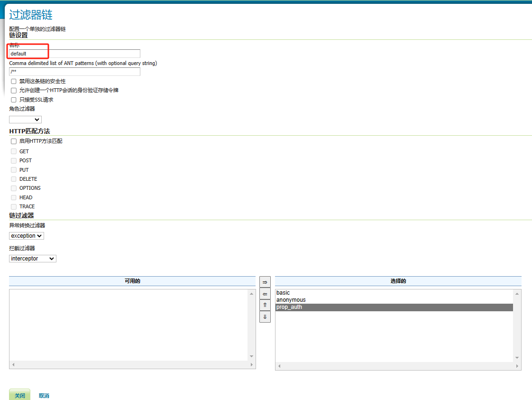Open the interceptor dropdown
532x400 pixels.
pos(33,259)
